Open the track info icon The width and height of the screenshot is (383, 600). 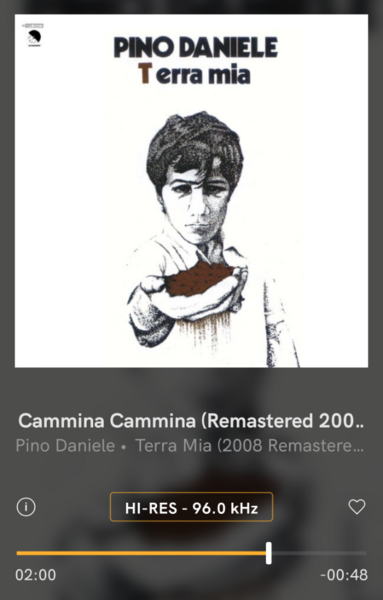coord(26,507)
